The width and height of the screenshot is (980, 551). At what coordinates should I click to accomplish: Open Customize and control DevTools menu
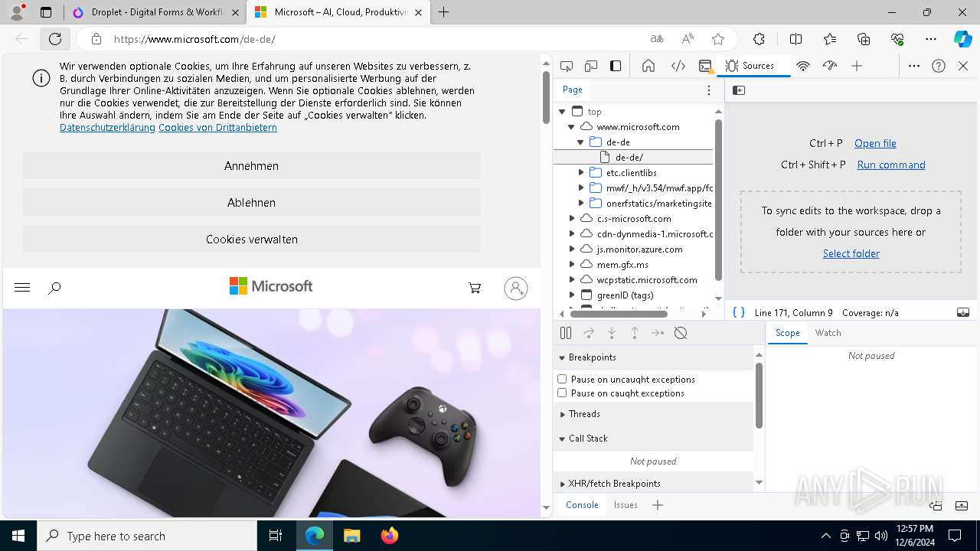(914, 66)
